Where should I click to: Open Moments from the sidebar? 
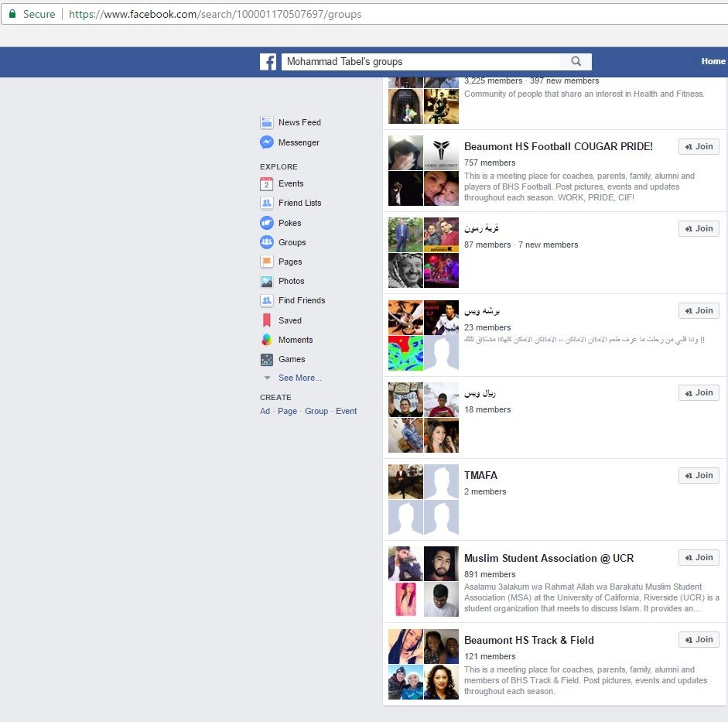point(295,340)
